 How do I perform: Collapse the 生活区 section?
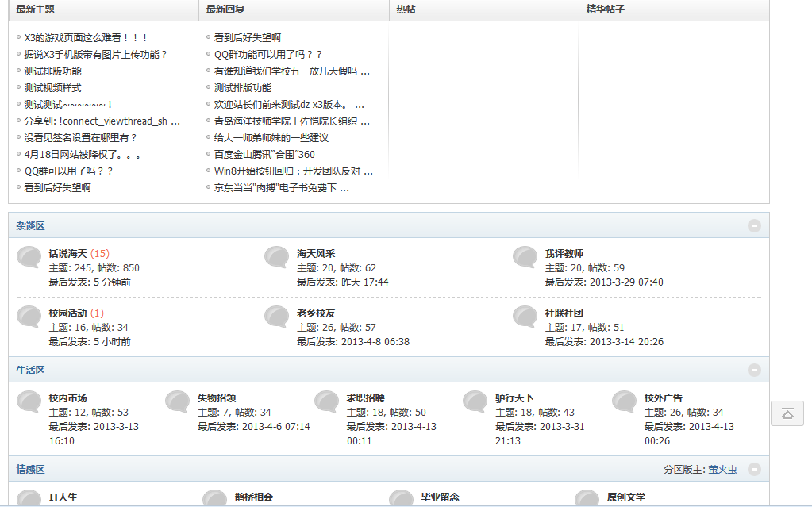pos(755,371)
